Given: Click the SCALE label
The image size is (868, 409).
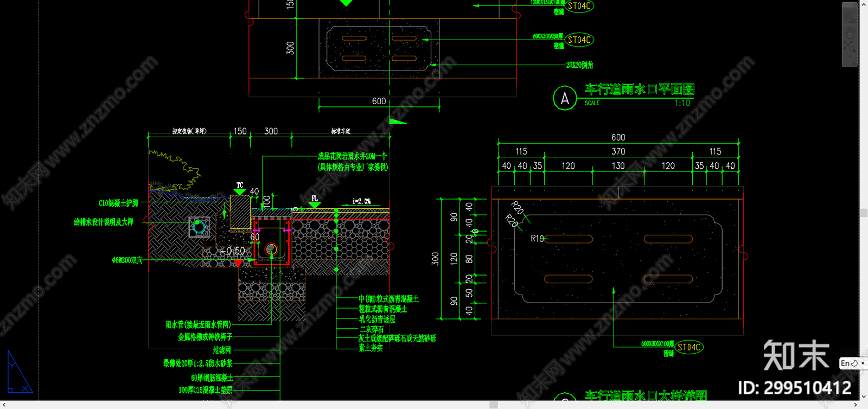Looking at the screenshot, I should (x=592, y=103).
